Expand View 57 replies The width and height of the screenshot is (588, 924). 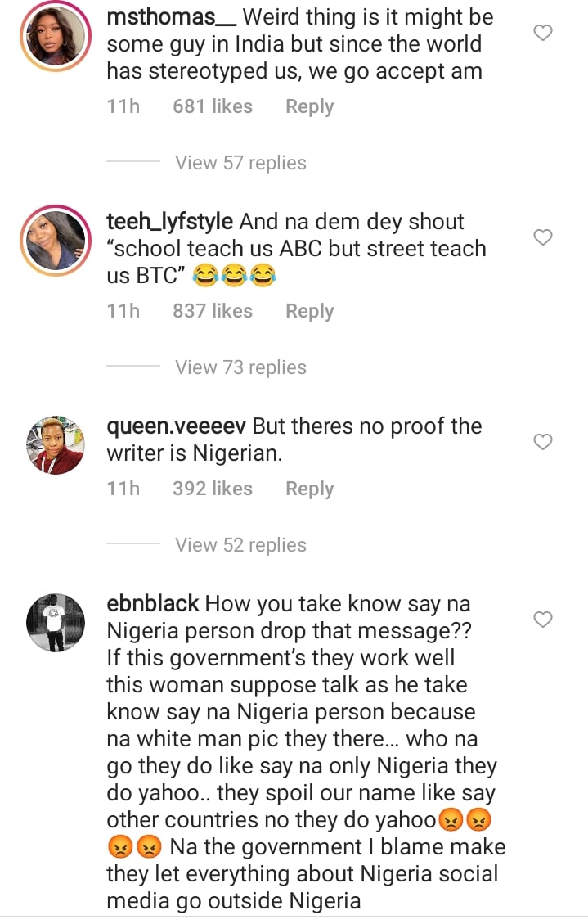tap(240, 163)
